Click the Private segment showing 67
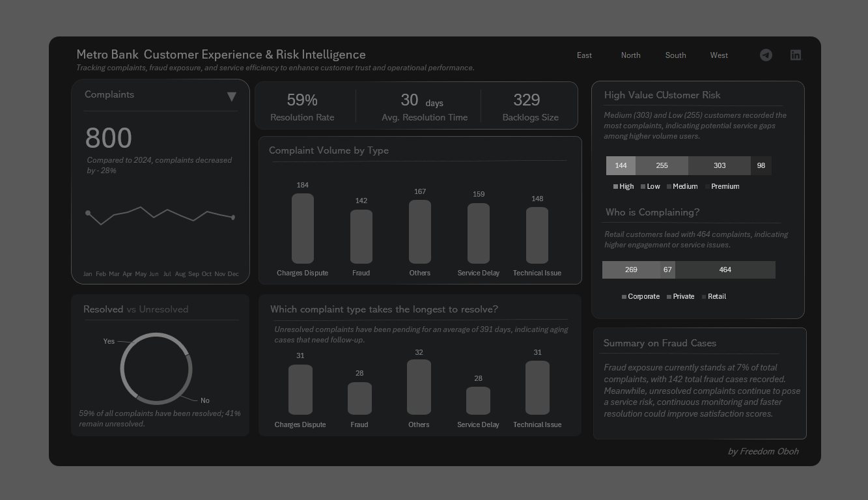This screenshot has width=868, height=500. point(667,270)
